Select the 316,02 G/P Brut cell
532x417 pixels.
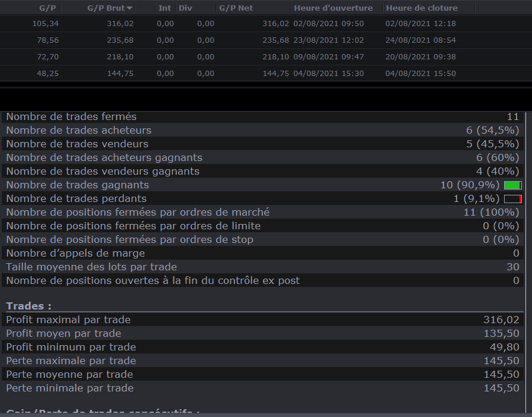[x=120, y=23]
